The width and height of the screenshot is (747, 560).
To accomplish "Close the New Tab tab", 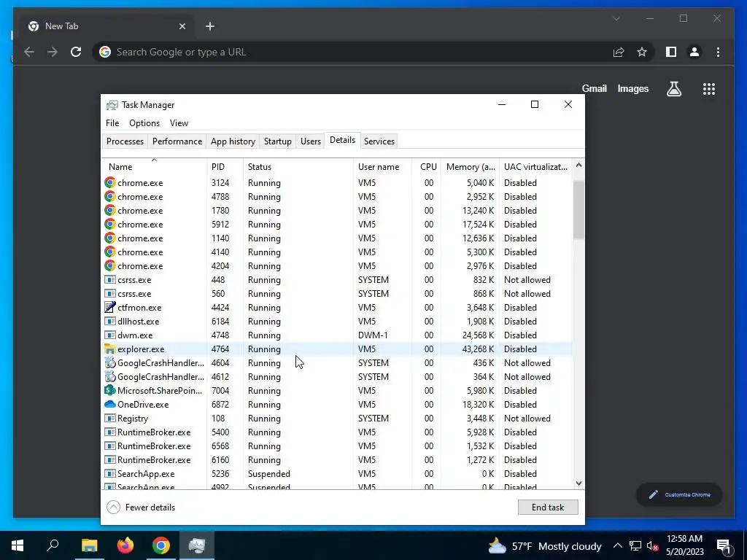I will point(182,26).
